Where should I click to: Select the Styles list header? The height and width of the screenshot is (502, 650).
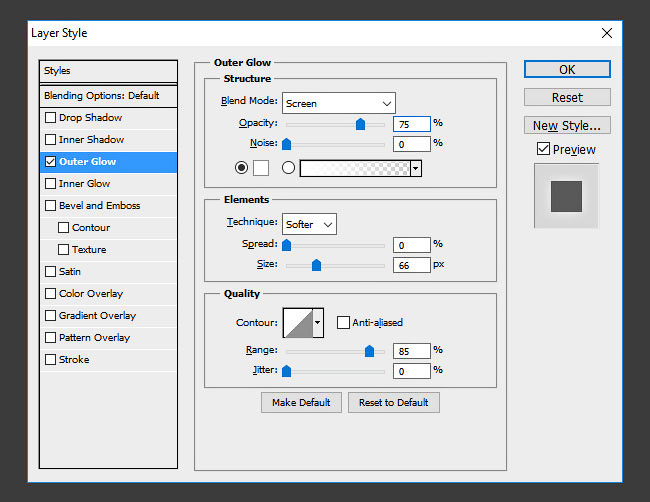(108, 71)
